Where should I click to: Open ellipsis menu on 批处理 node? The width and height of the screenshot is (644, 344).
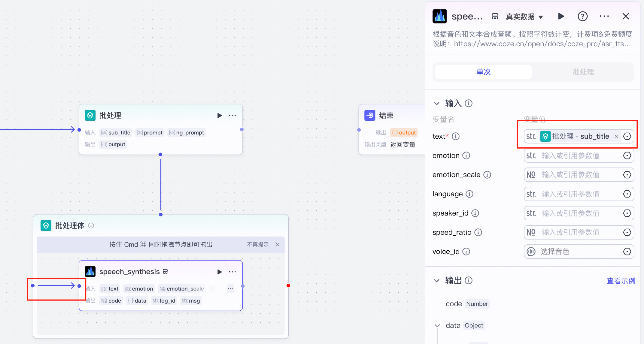click(x=232, y=116)
